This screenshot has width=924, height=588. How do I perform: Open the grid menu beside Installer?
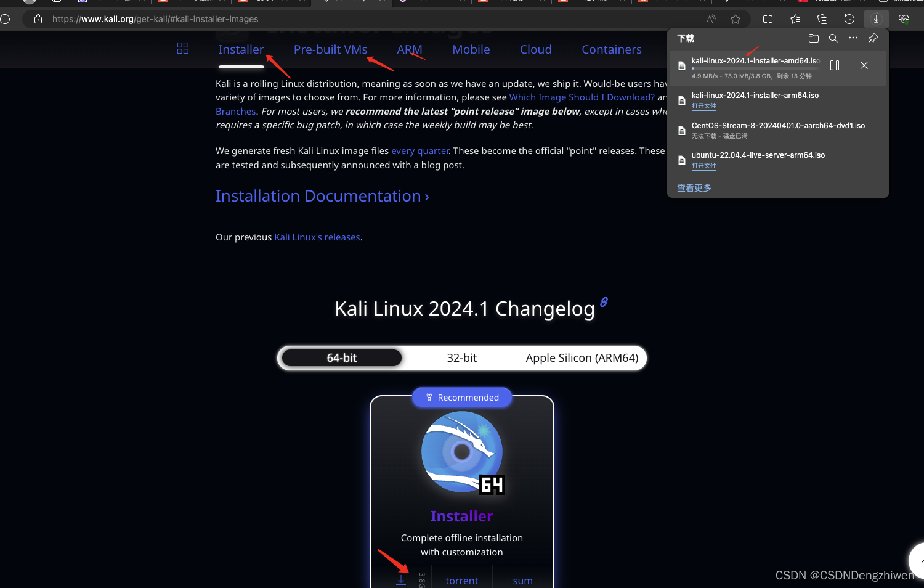(x=182, y=49)
